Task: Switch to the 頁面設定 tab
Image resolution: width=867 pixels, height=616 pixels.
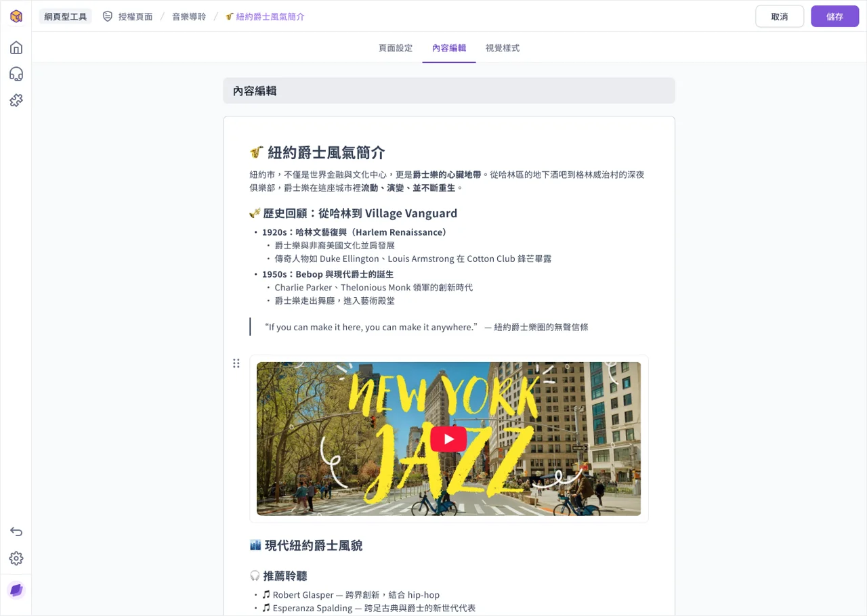Action: (x=396, y=48)
